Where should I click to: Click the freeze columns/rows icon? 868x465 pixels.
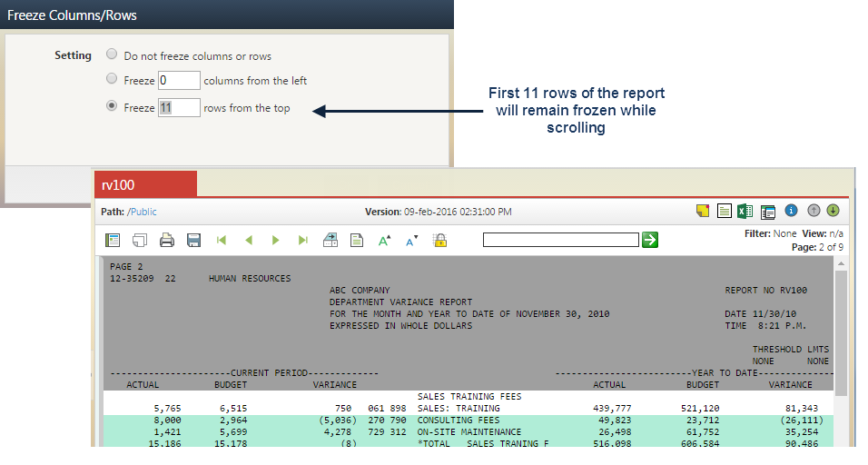tap(330, 240)
